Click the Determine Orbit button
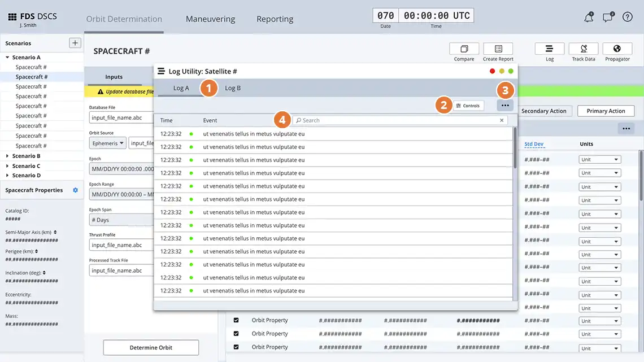The image size is (644, 362). point(151,347)
